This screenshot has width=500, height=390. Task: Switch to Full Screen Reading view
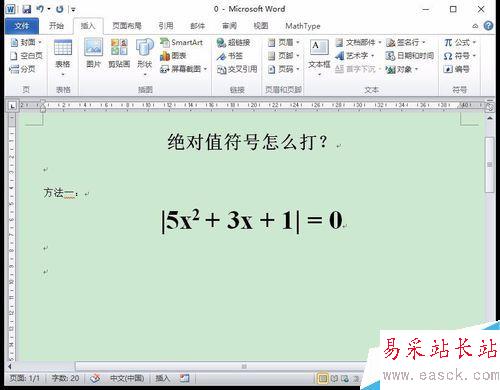pyautogui.click(x=334, y=378)
